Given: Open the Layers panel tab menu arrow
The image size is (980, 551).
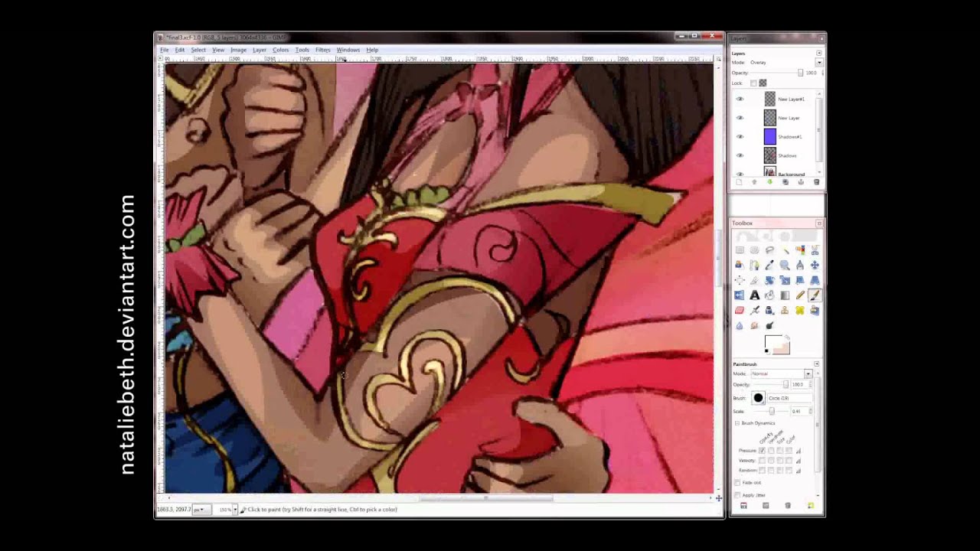Looking at the screenshot, I should point(819,54).
